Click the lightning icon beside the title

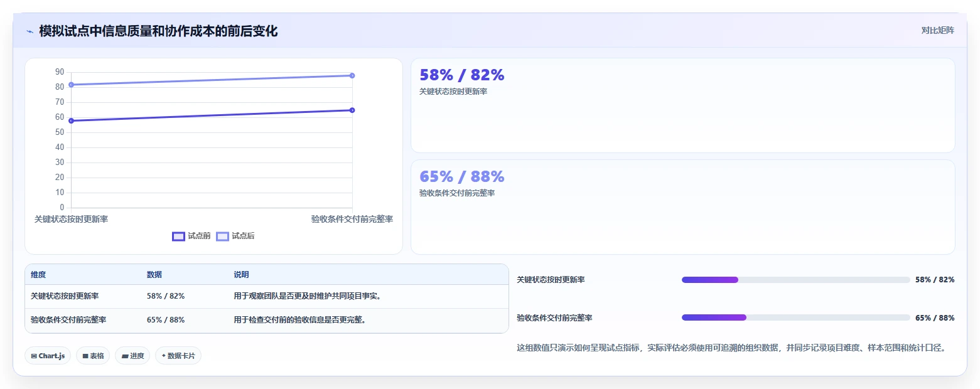[x=30, y=31]
